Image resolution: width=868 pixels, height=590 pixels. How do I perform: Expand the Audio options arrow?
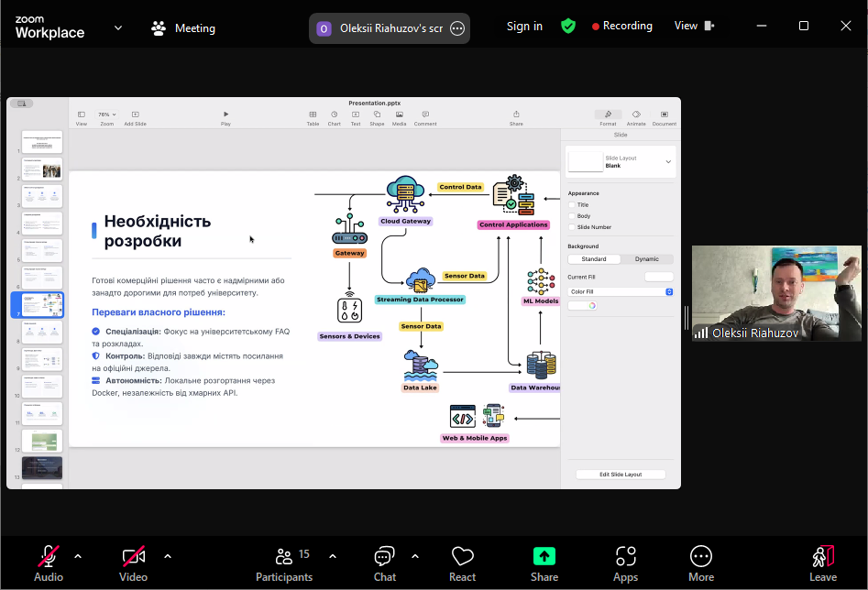click(x=78, y=555)
